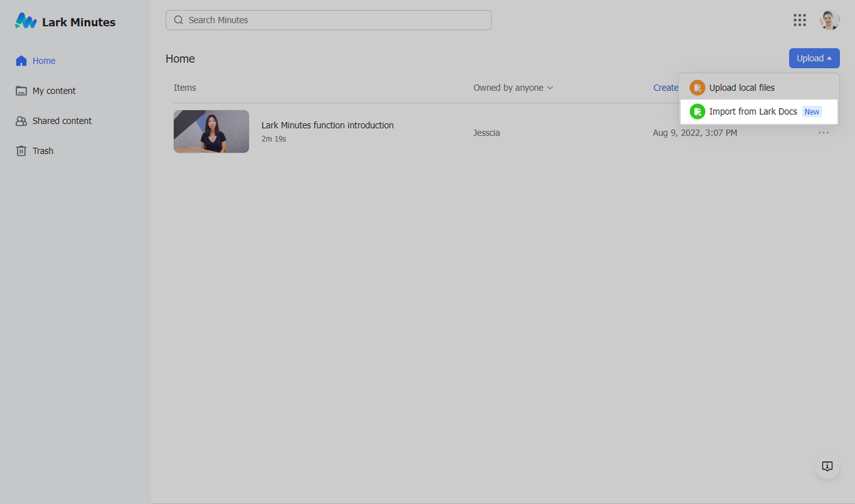
Task: Click the magnifier icon in search bar
Action: click(178, 20)
